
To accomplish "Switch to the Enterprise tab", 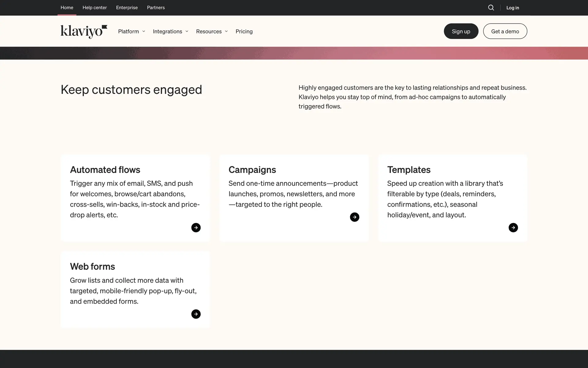I will (127, 8).
